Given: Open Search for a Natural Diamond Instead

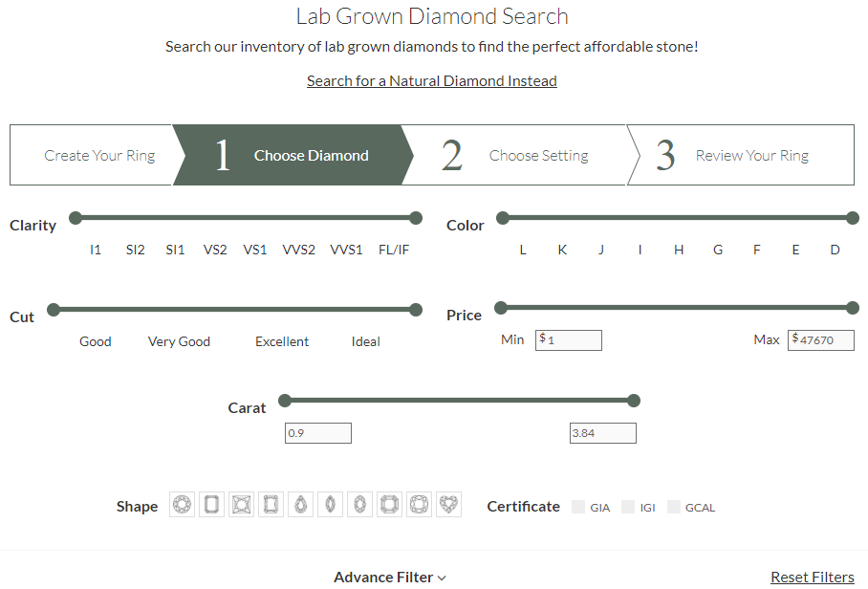Looking at the screenshot, I should (x=431, y=81).
